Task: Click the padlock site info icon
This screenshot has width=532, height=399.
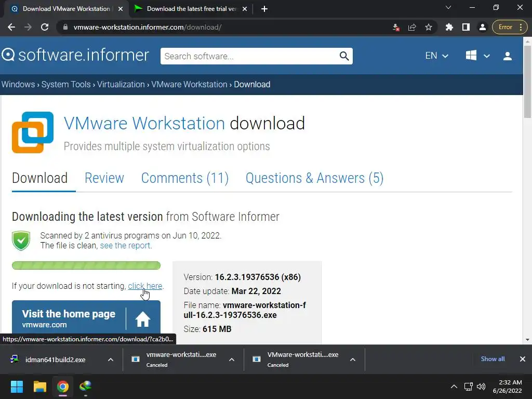Action: [x=65, y=27]
